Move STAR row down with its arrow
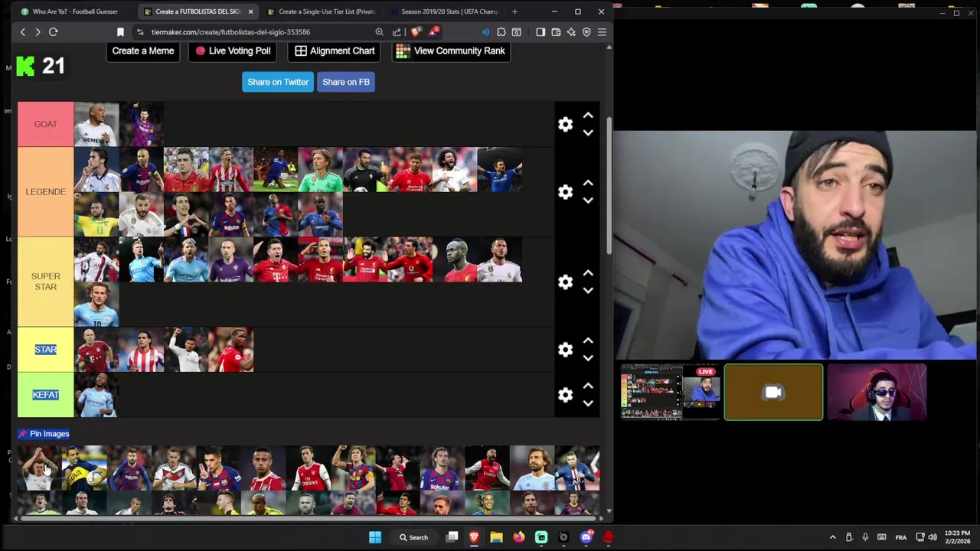This screenshot has width=980, height=551. (x=588, y=358)
